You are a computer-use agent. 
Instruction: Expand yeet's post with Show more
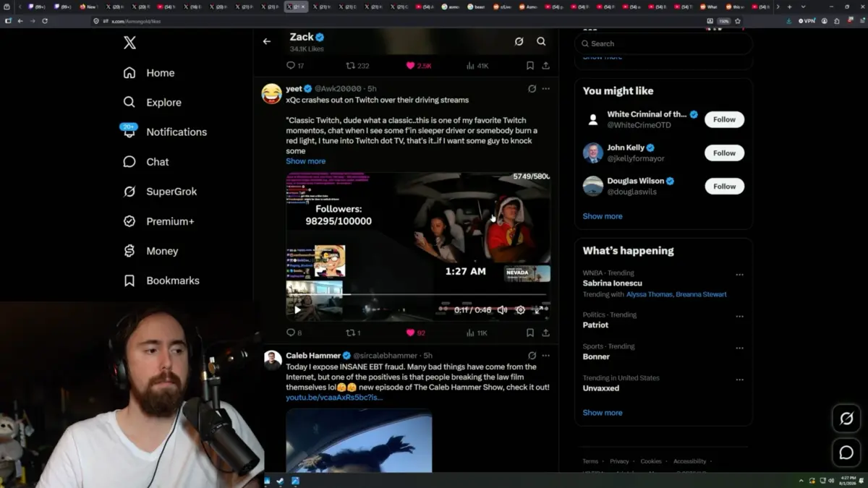(305, 161)
